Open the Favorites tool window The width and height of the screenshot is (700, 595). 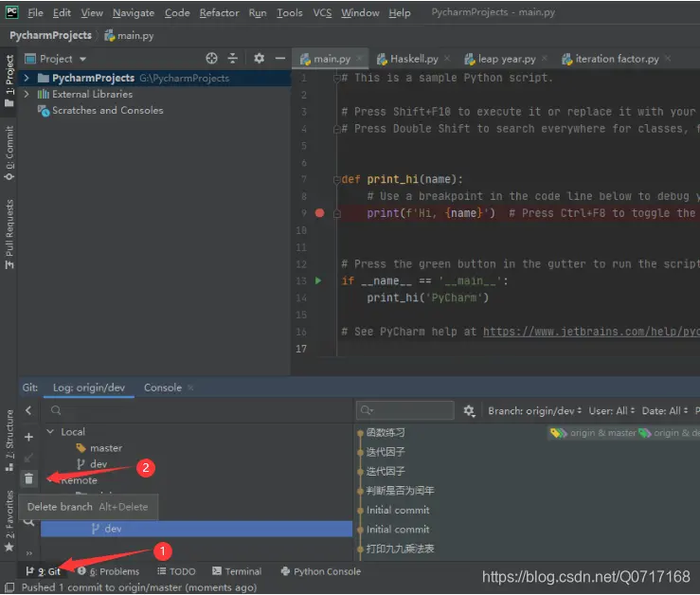click(x=9, y=520)
